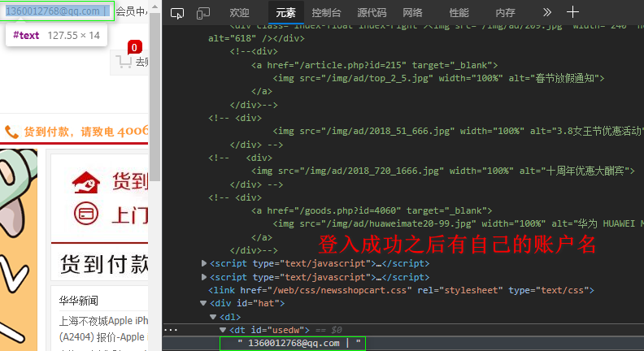Image resolution: width=644 pixels, height=351 pixels.
Task: Select the 2018_720_1666.jpg img line
Action: [x=442, y=171]
